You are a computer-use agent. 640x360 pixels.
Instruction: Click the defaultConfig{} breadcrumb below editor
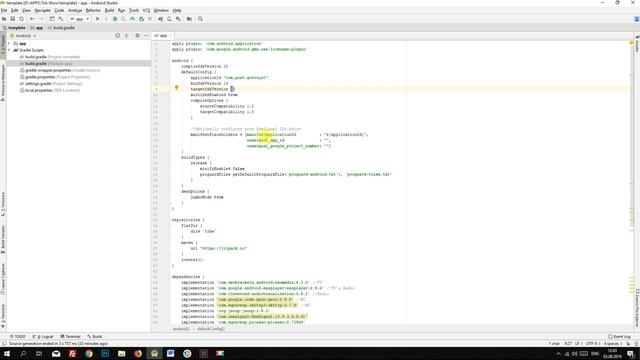(x=211, y=329)
